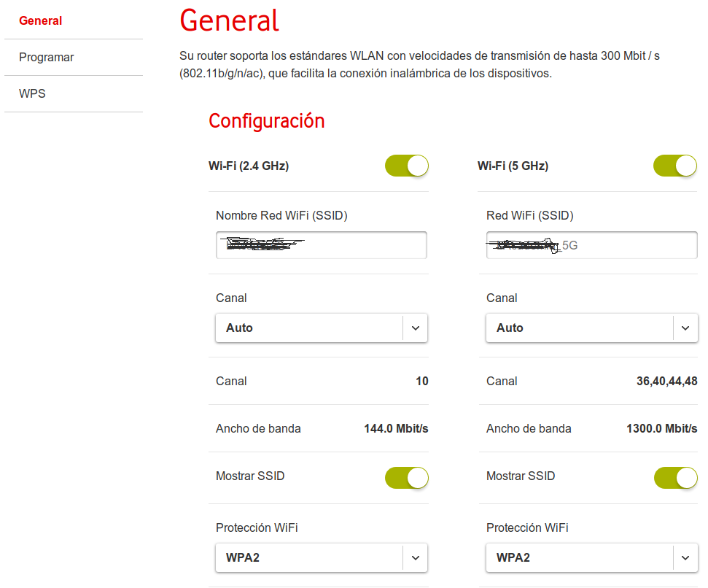This screenshot has height=588, width=708.
Task: Open the General item in the sidebar
Action: pos(41,21)
